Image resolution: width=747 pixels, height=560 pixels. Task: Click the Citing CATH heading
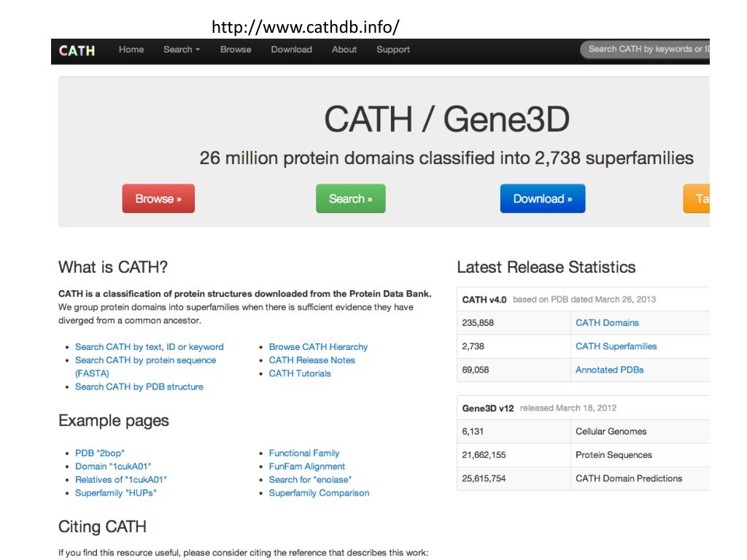click(x=102, y=526)
